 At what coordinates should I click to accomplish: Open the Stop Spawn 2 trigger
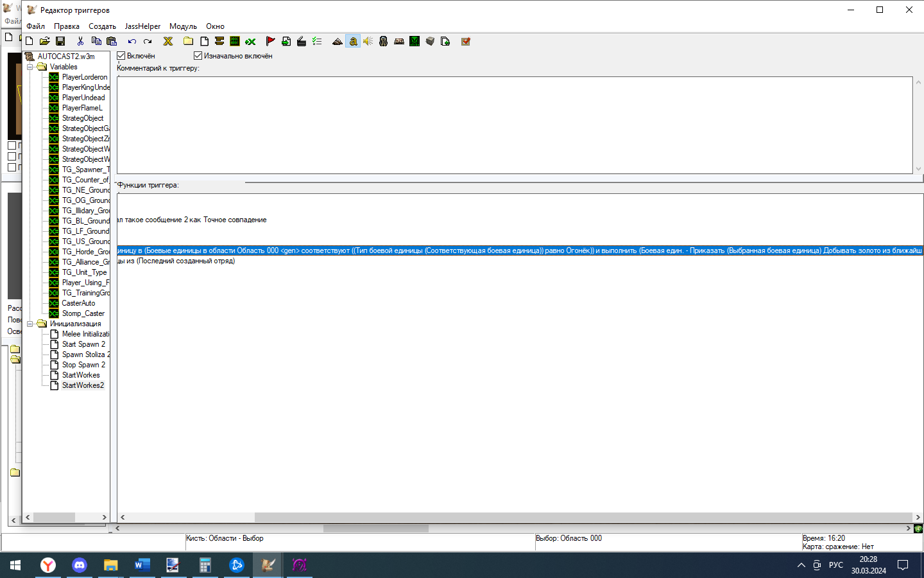pos(83,365)
